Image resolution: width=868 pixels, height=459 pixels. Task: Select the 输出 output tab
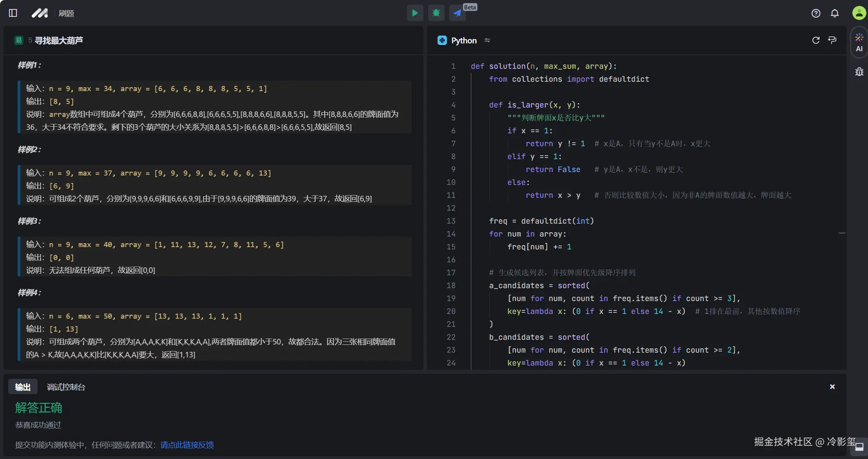coord(23,387)
